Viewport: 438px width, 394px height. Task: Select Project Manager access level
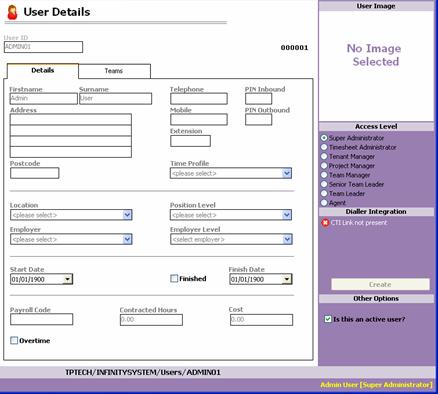324,166
